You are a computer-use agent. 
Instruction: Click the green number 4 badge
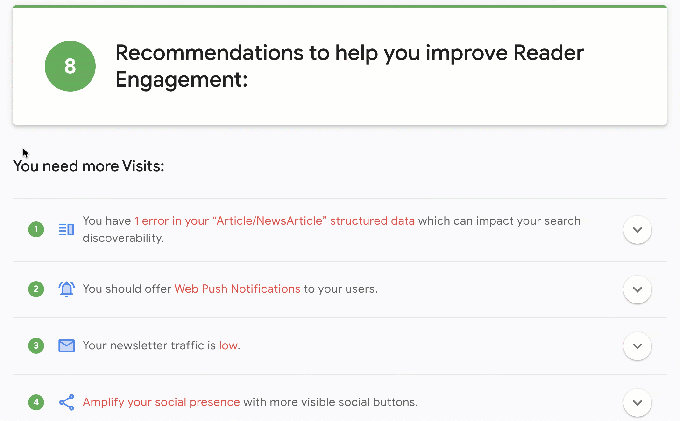point(36,402)
